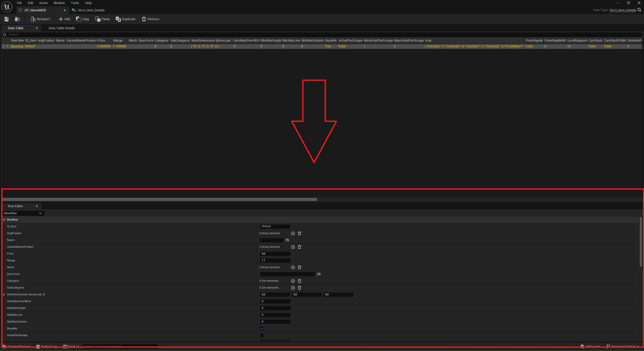Close the Row Editor tab
Image resolution: width=644 pixels, height=351 pixels.
(x=37, y=206)
